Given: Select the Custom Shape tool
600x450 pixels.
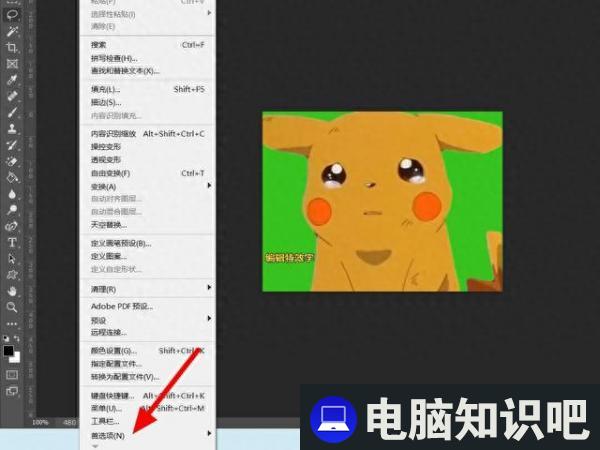Looking at the screenshot, I should point(12,275).
